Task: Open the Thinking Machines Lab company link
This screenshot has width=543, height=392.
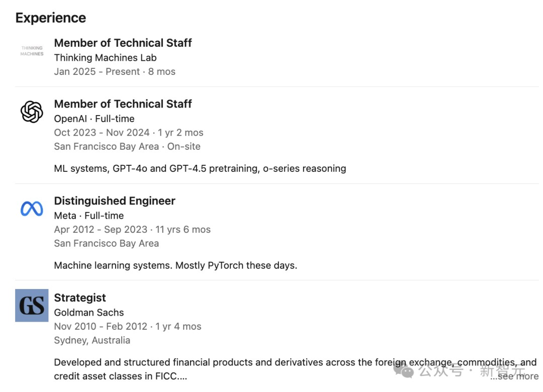Action: 105,57
